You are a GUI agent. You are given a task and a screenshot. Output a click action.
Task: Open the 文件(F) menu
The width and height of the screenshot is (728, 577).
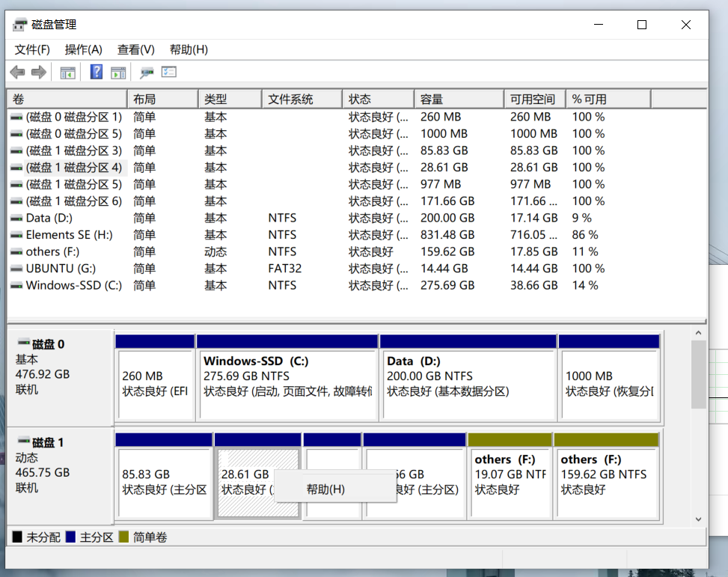32,49
